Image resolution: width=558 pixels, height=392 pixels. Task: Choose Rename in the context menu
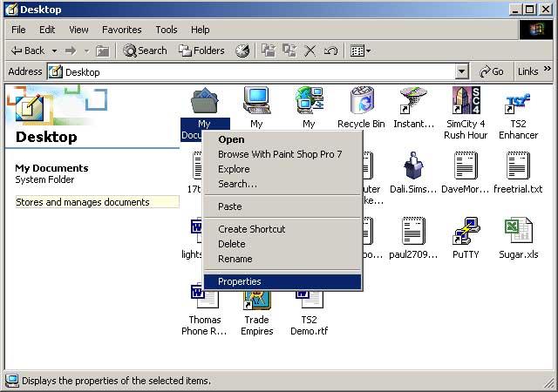(x=282, y=259)
